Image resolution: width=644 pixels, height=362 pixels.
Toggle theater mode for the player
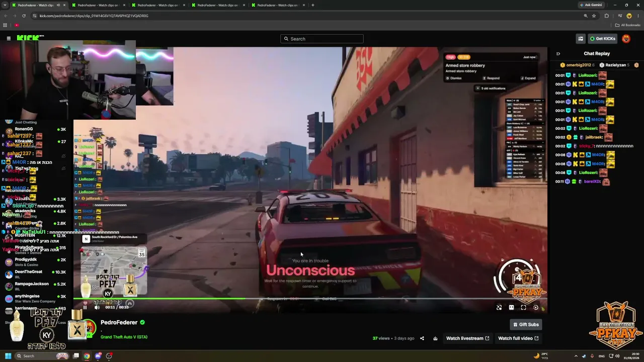pyautogui.click(x=511, y=307)
